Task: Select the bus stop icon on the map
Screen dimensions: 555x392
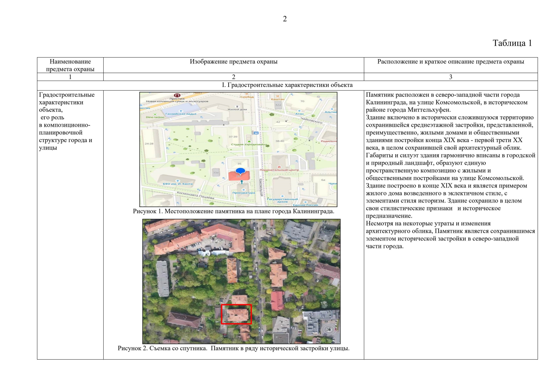Action: [256, 133]
